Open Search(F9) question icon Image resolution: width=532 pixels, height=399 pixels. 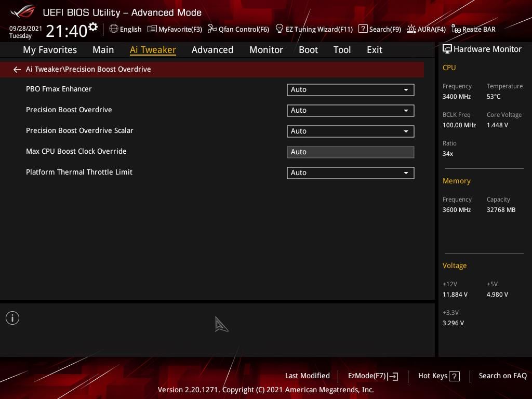(363, 29)
